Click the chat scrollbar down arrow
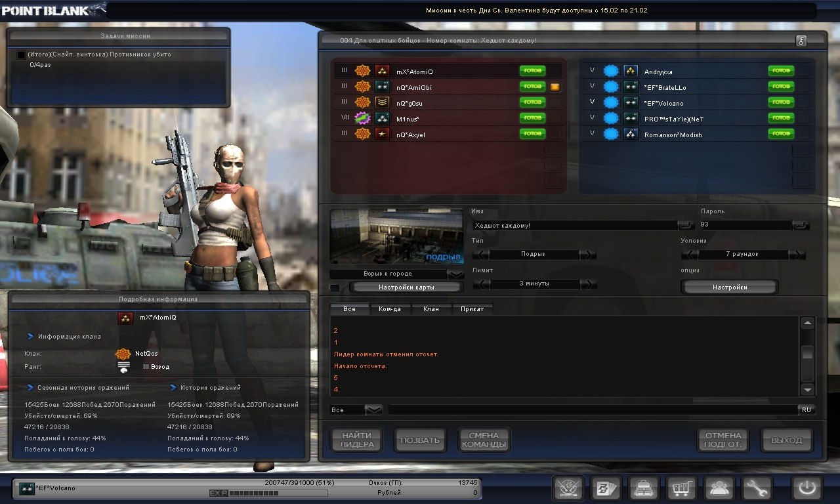Image resolution: width=840 pixels, height=504 pixels. pos(808,389)
